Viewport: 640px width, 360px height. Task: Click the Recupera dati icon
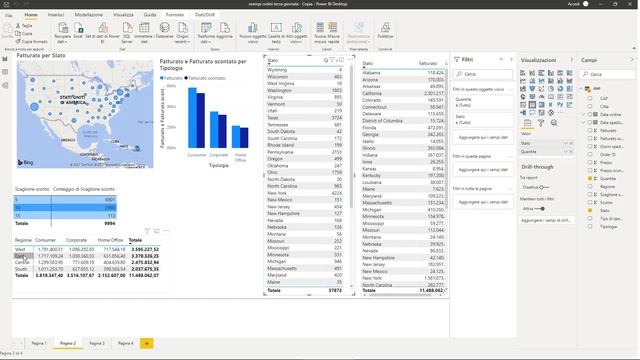62,28
